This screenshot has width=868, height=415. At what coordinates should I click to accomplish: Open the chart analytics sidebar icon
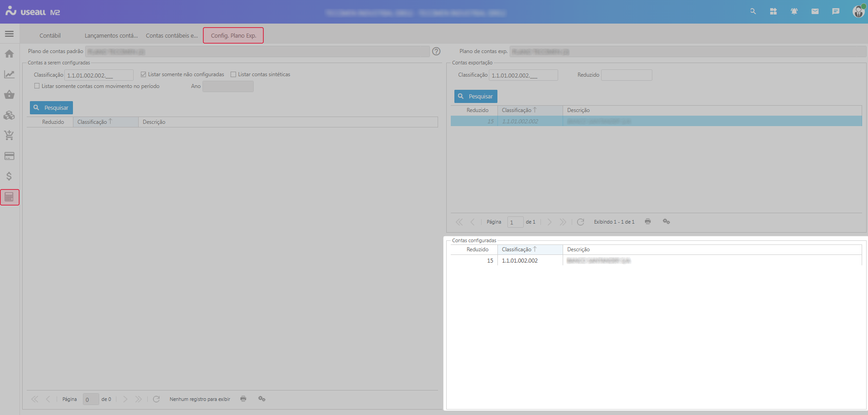click(x=9, y=74)
